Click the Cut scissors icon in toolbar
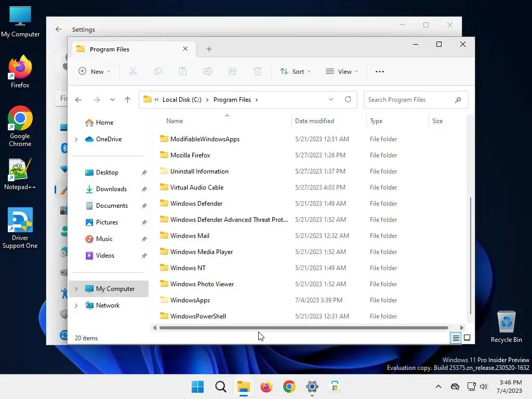Viewport: 532px width, 399px height. (x=132, y=72)
